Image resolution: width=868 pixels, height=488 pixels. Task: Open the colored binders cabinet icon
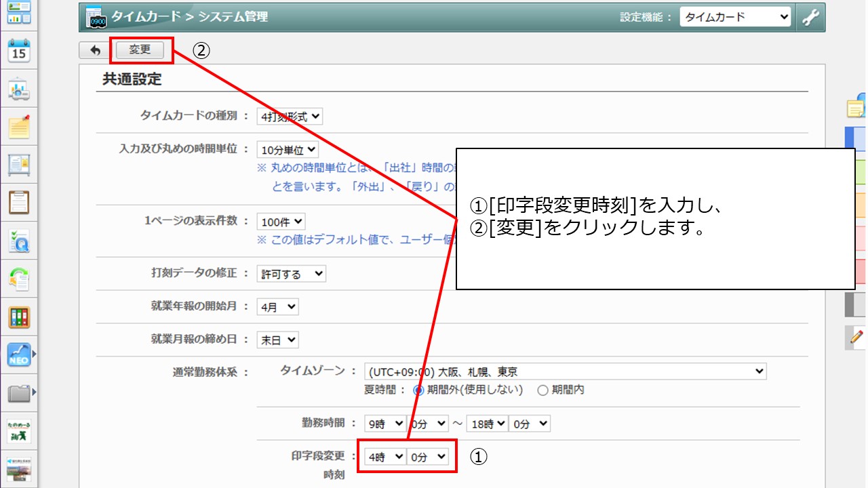(19, 317)
